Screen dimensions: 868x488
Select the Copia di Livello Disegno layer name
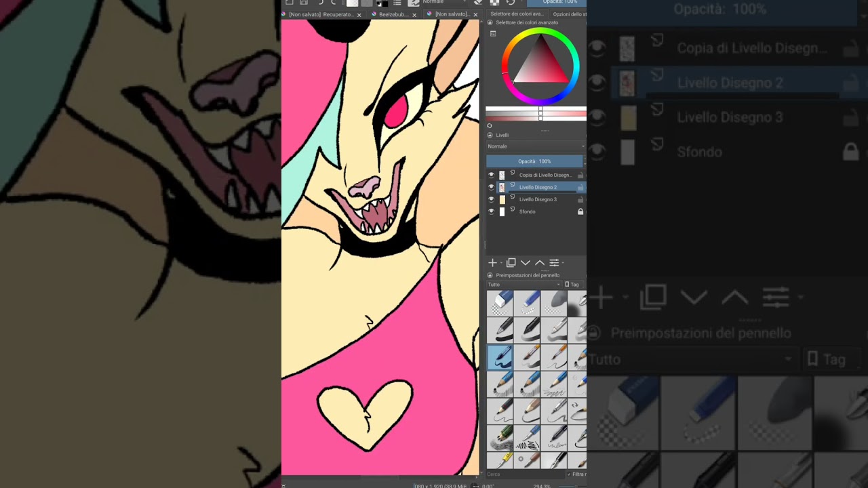click(546, 175)
